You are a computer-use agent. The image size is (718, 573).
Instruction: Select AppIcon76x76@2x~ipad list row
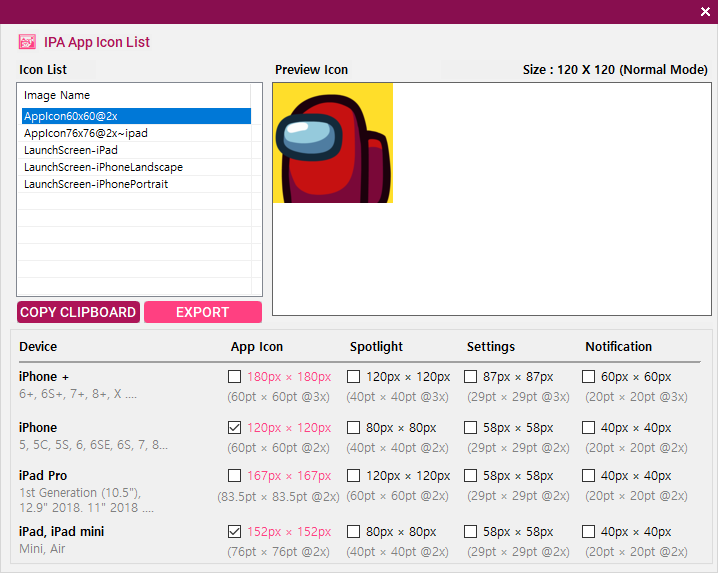(x=136, y=133)
